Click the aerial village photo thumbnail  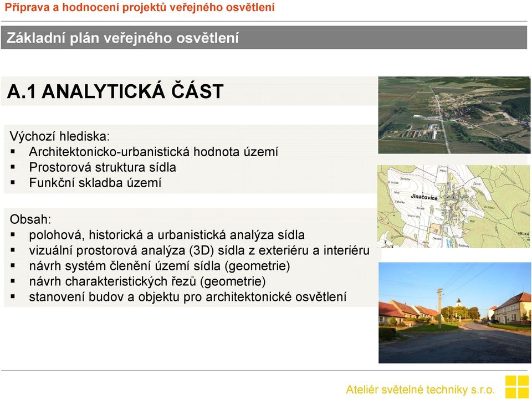[454, 115]
